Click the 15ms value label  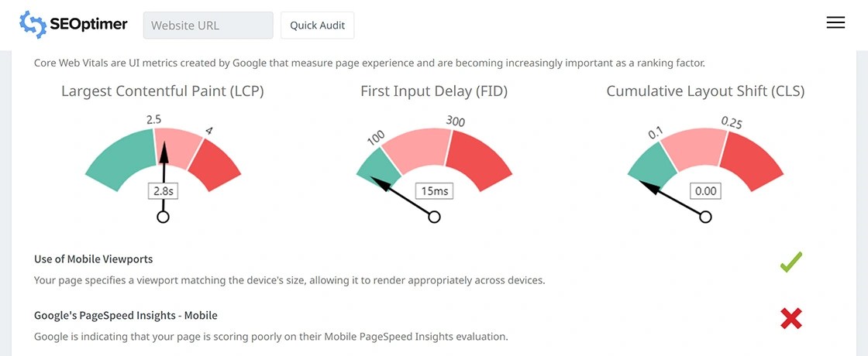pos(434,190)
